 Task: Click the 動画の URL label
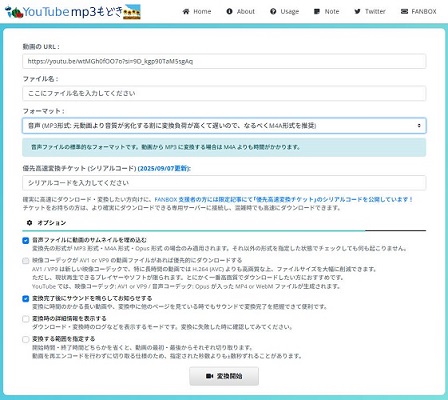pos(41,47)
